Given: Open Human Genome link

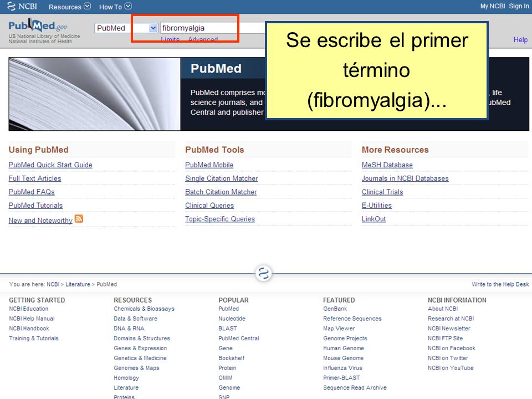Looking at the screenshot, I should click(344, 348).
